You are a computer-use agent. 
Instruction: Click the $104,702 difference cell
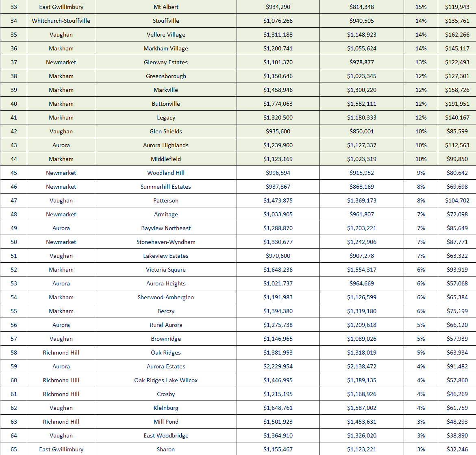click(x=457, y=200)
